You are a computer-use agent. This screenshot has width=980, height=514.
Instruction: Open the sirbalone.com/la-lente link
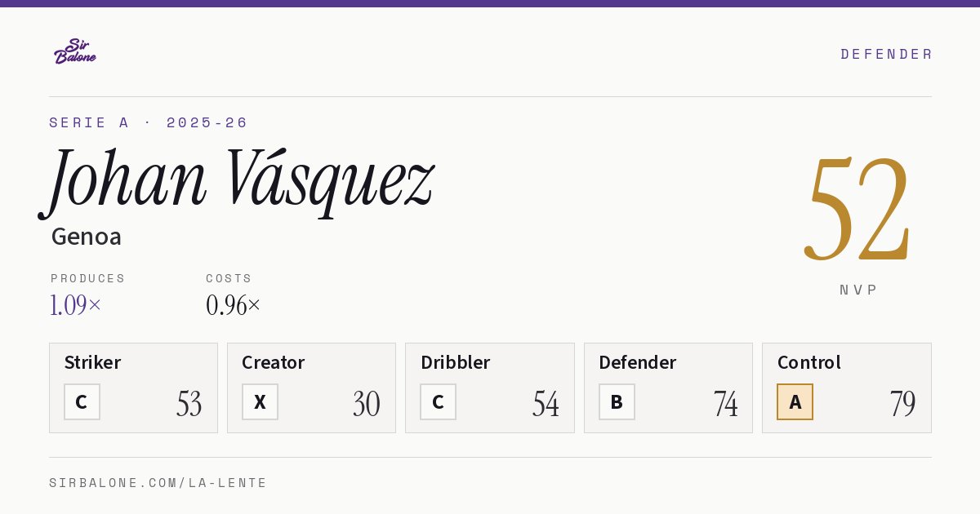[158, 483]
